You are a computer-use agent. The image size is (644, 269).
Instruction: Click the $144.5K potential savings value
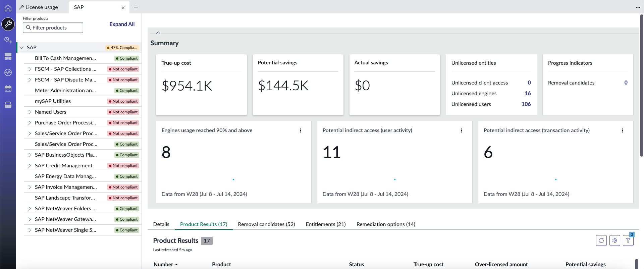click(283, 86)
